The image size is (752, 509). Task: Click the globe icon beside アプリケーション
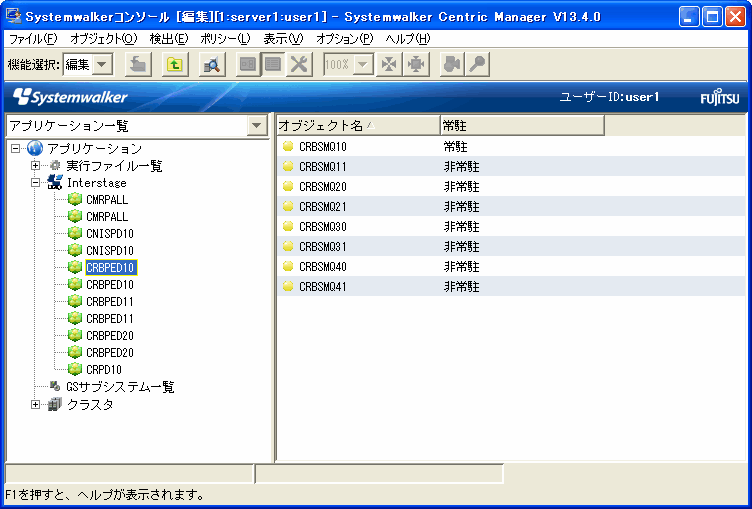(35, 148)
